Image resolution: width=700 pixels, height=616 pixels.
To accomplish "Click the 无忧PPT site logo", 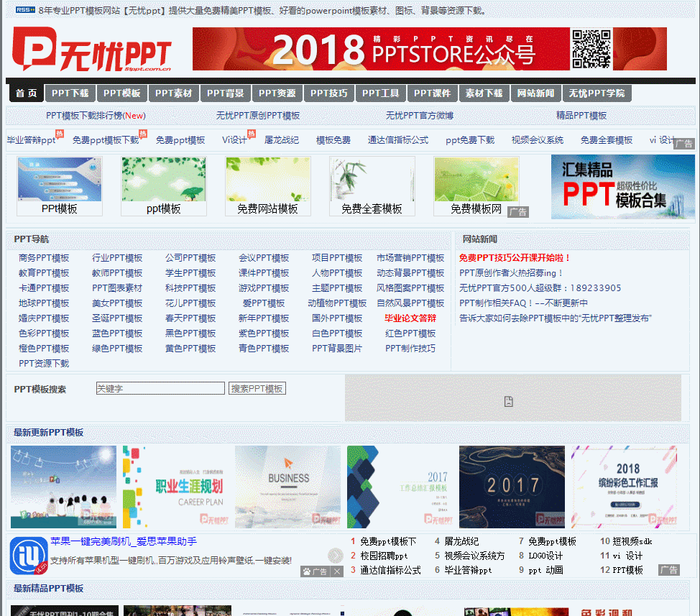I will click(92, 50).
